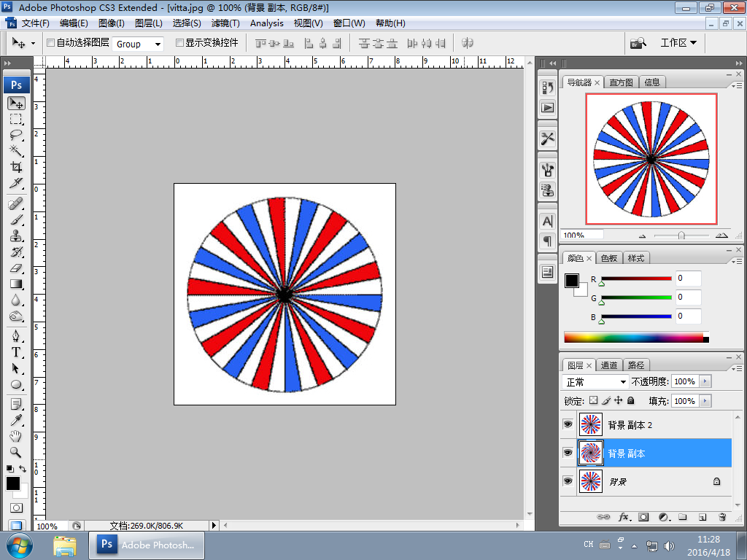
Task: Pick the Horizontal Type tool
Action: [x=16, y=352]
